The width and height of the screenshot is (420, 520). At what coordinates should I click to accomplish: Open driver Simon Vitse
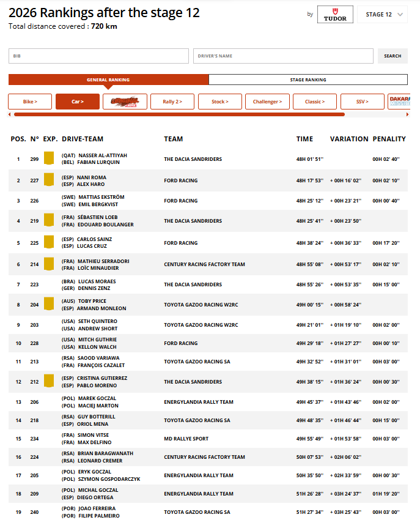pyautogui.click(x=93, y=435)
